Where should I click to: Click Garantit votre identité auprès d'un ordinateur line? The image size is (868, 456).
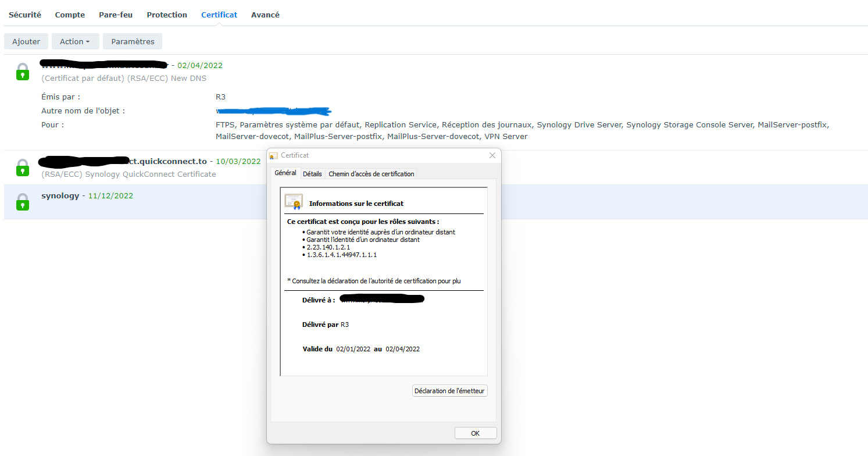click(380, 232)
